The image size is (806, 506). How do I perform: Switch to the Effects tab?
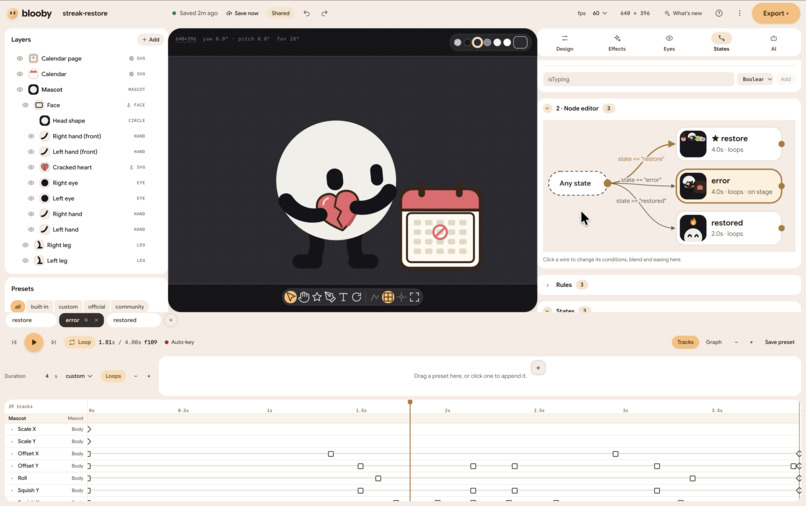click(617, 43)
